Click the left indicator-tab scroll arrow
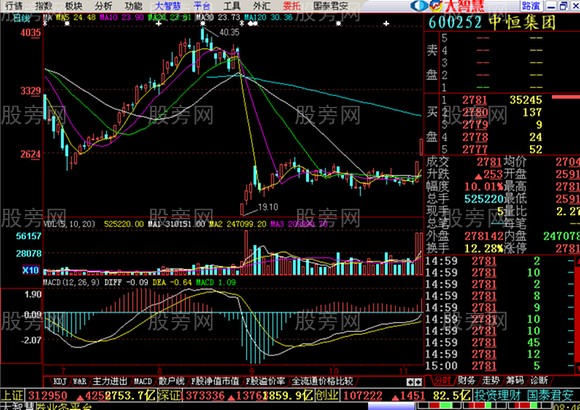 pos(410,382)
